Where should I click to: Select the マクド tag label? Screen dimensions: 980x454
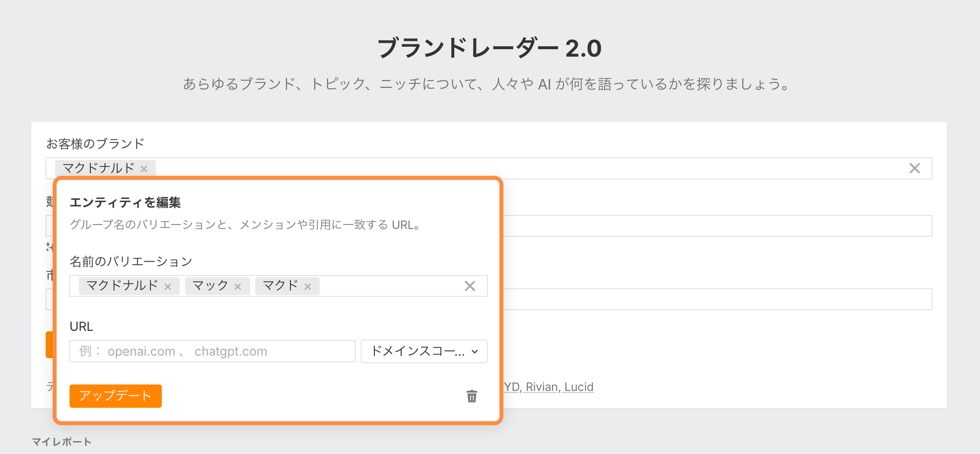(280, 286)
